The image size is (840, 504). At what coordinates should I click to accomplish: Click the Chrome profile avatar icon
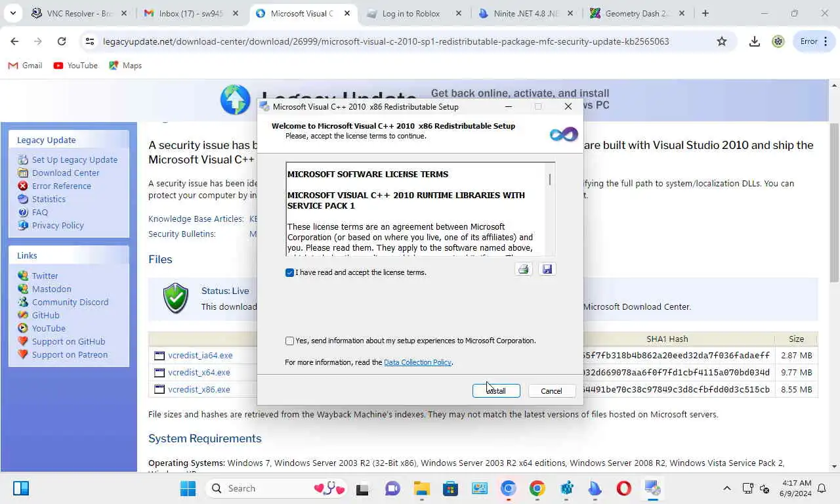[778, 41]
